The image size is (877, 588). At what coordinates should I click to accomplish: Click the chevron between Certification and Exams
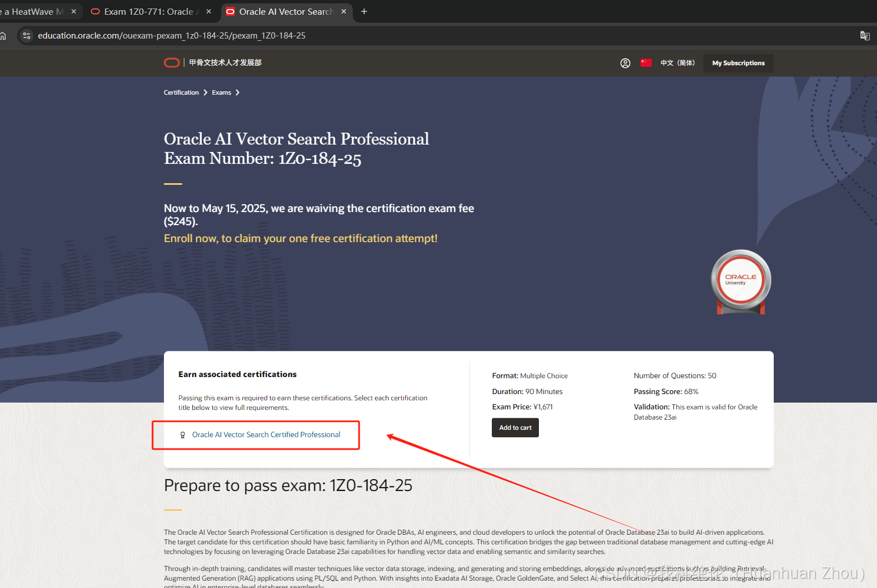[x=205, y=92]
